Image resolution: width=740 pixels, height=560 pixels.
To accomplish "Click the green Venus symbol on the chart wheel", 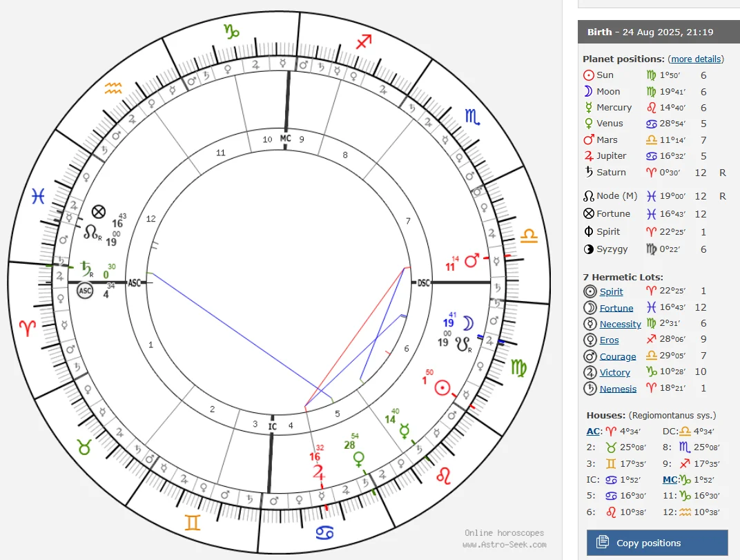I will pyautogui.click(x=359, y=459).
